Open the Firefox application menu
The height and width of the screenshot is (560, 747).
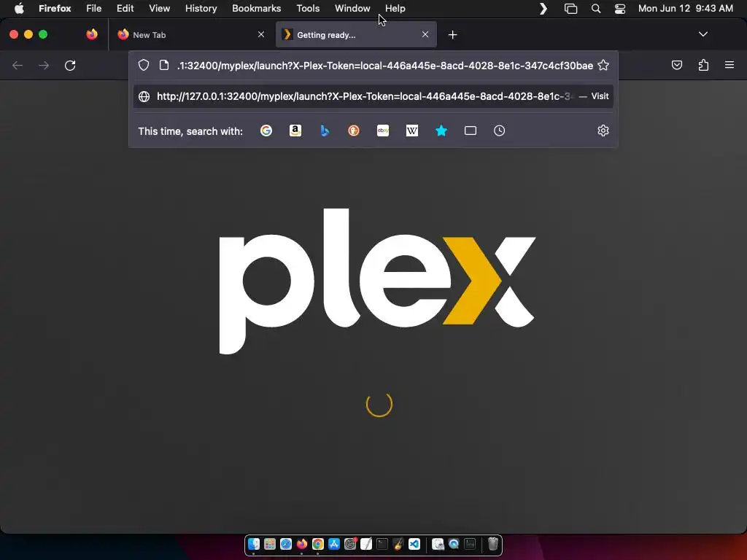pyautogui.click(x=55, y=8)
